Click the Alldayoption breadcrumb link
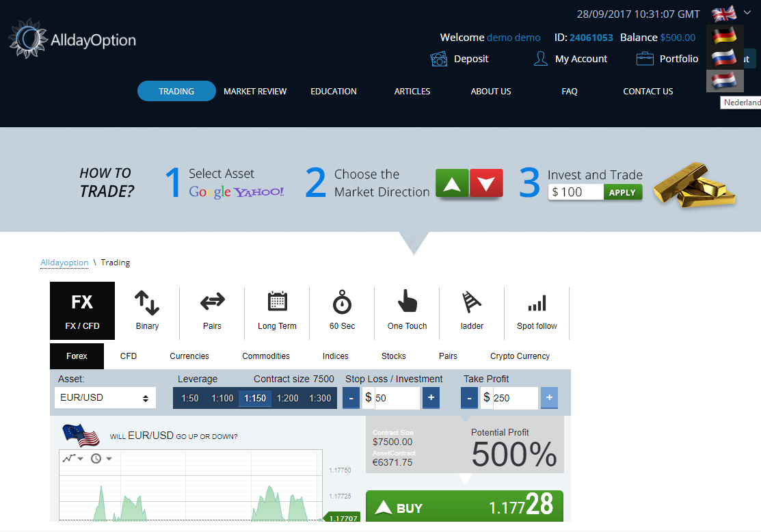This screenshot has width=761, height=532. (x=64, y=263)
